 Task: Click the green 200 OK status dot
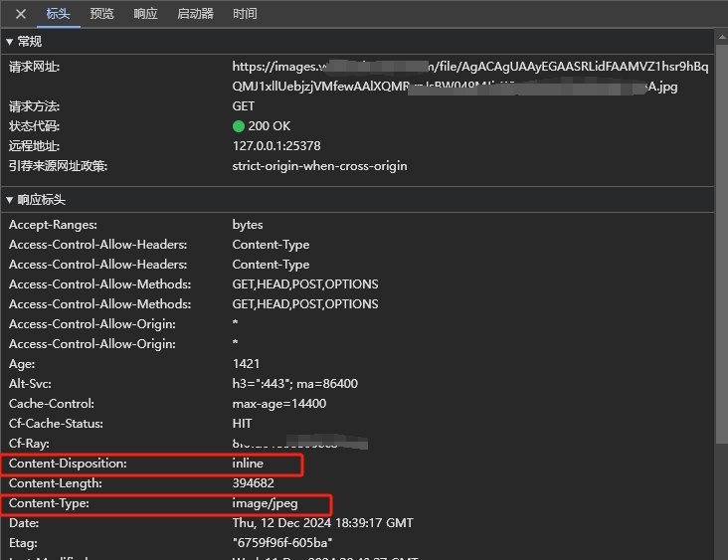click(x=239, y=126)
